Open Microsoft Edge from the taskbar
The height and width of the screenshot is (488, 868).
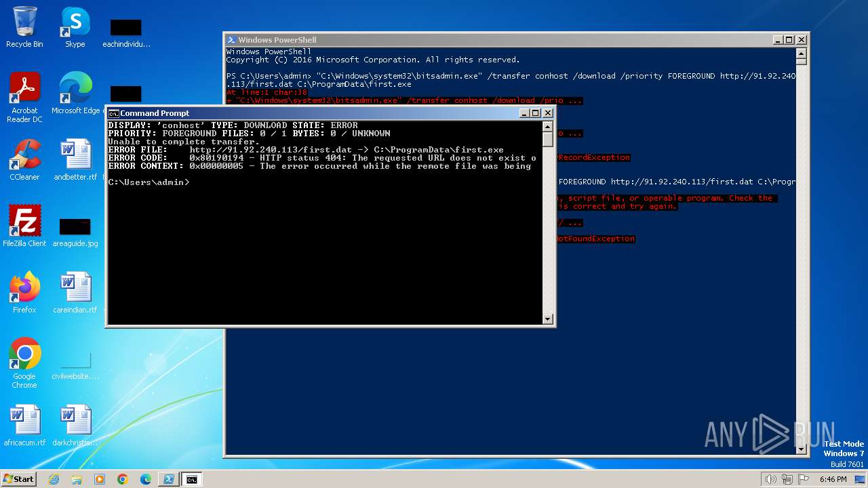tap(146, 479)
